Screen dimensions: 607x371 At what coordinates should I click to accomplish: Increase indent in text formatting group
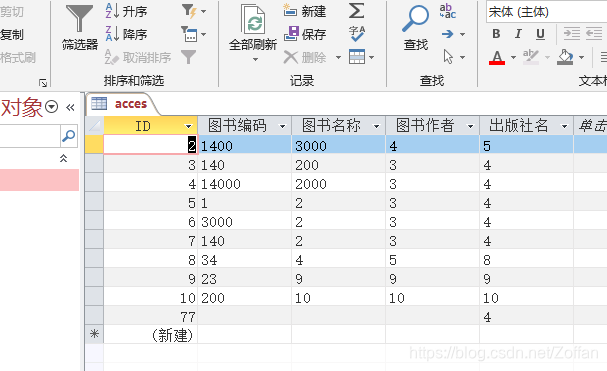(571, 34)
